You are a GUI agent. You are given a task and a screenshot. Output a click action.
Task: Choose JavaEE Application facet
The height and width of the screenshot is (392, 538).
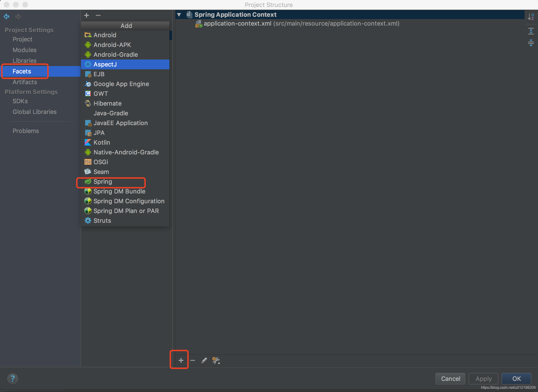tap(125, 123)
